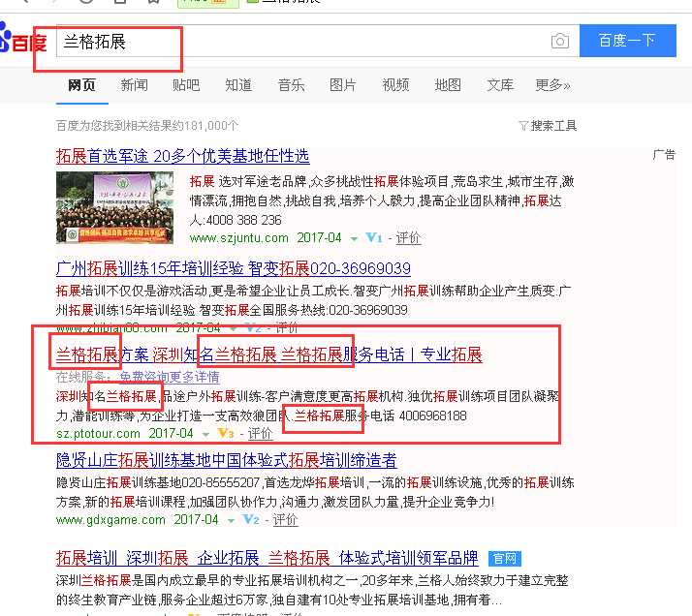Click the V2 badge on gdxgame.com result
The height and width of the screenshot is (616, 692).
click(251, 520)
